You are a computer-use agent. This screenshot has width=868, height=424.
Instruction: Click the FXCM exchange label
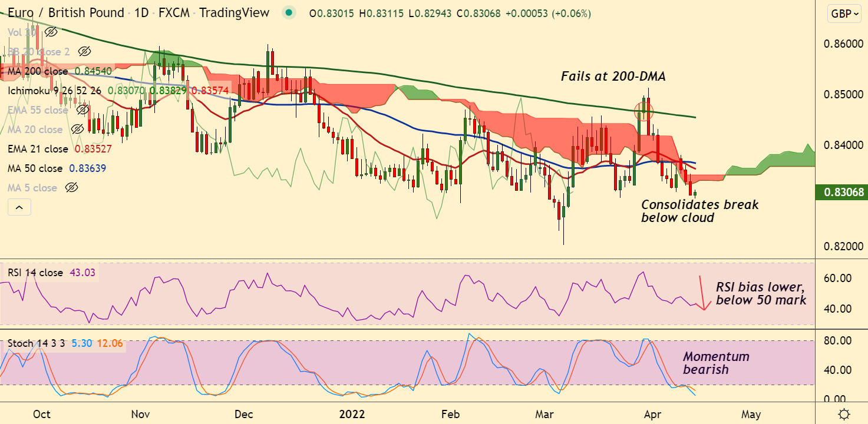pos(175,13)
